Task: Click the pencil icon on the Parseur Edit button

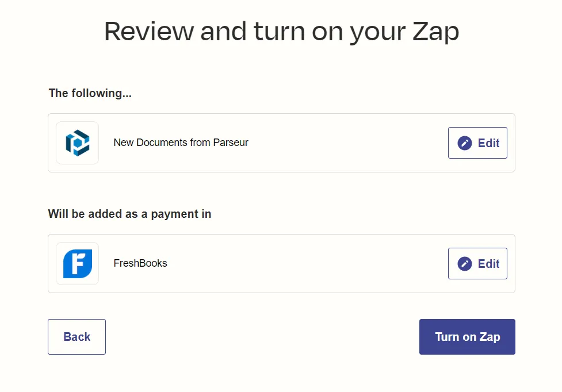Action: [x=465, y=143]
